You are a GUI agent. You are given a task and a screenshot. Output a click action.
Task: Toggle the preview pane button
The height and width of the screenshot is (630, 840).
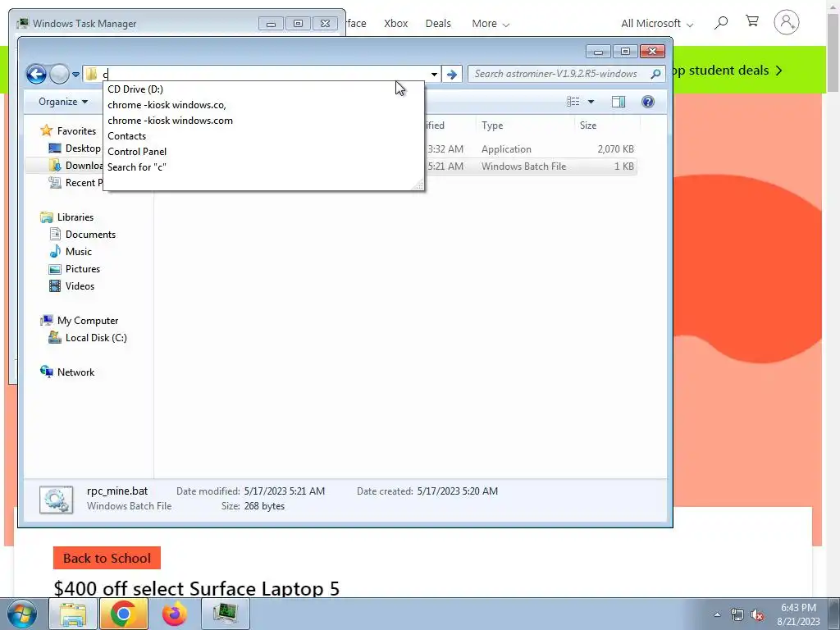click(619, 102)
